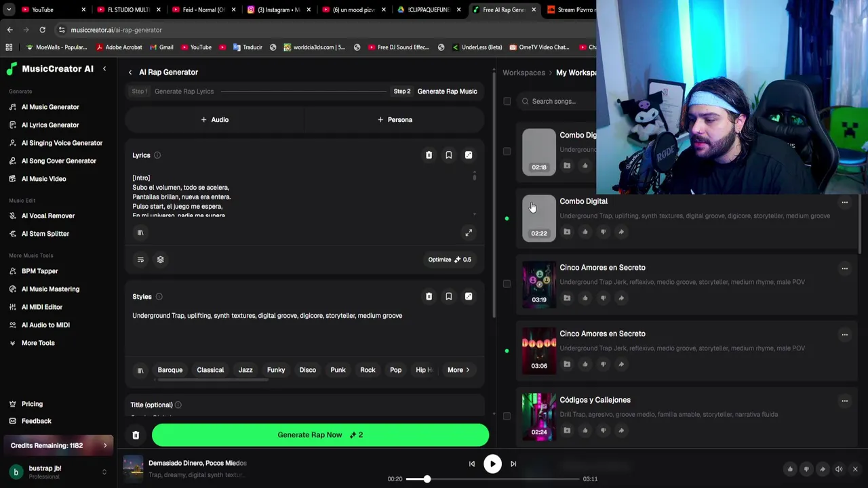868x488 pixels.
Task: Seek using the playback progress slider
Action: [493, 479]
